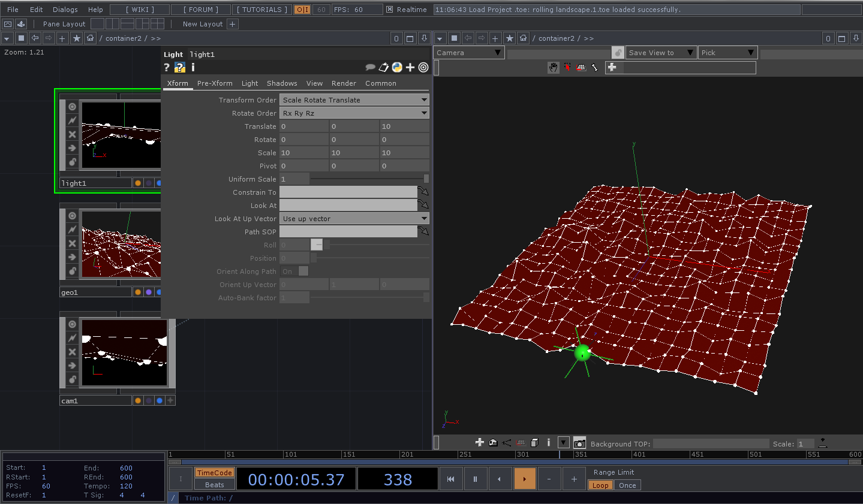863x504 pixels.
Task: Click the home icon in left pane bar
Action: [90, 38]
